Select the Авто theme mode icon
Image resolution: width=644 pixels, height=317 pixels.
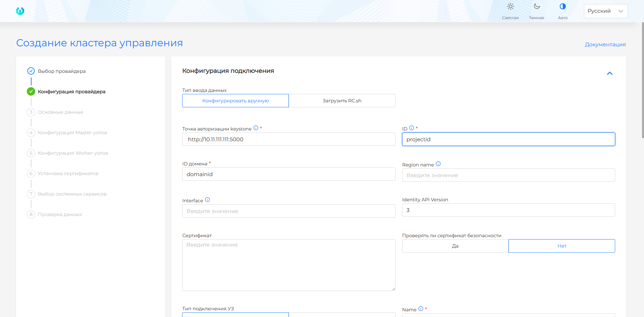pos(562,6)
